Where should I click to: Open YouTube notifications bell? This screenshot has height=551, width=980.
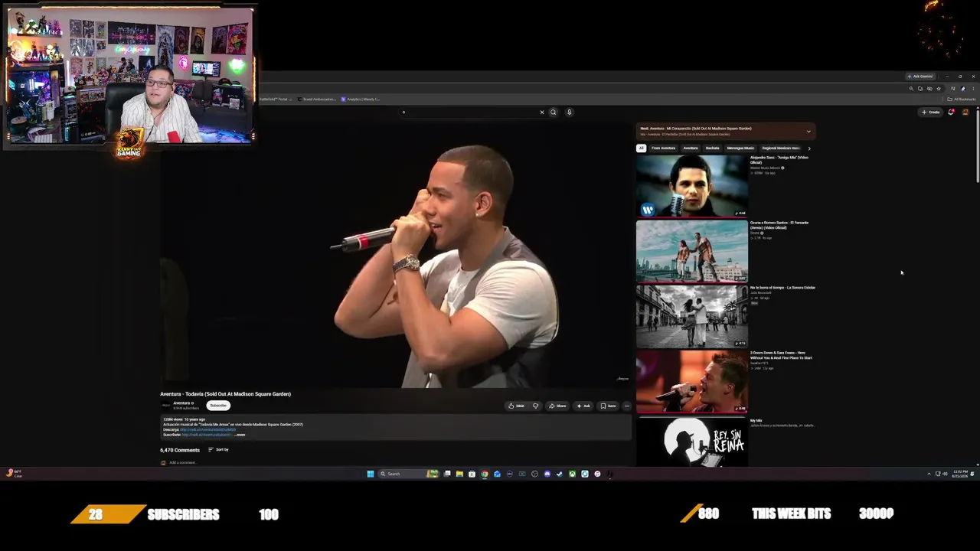click(x=951, y=112)
